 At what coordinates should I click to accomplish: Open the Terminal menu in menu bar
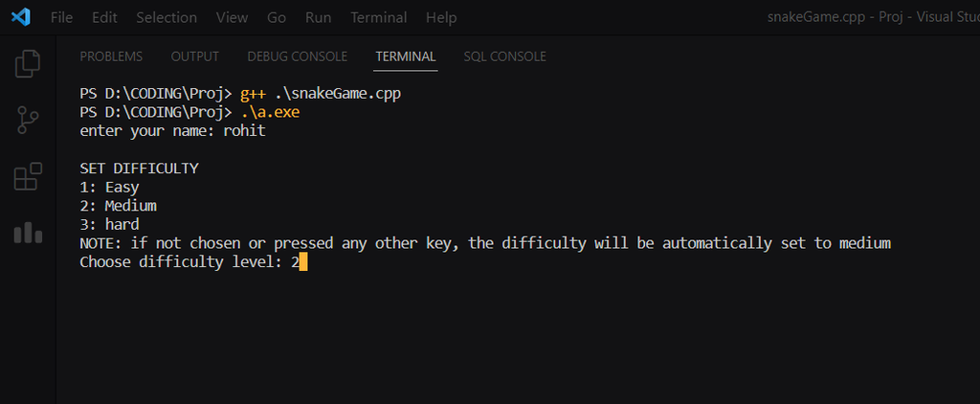(x=378, y=17)
